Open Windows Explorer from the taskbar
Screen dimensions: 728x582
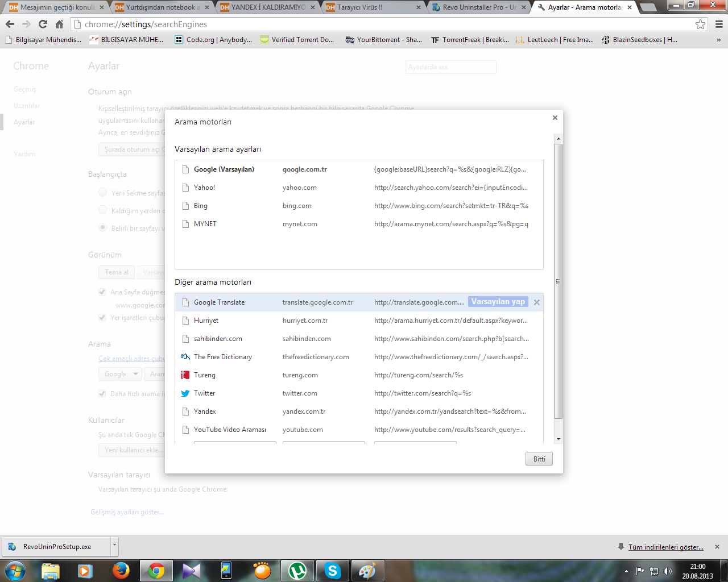[50, 571]
